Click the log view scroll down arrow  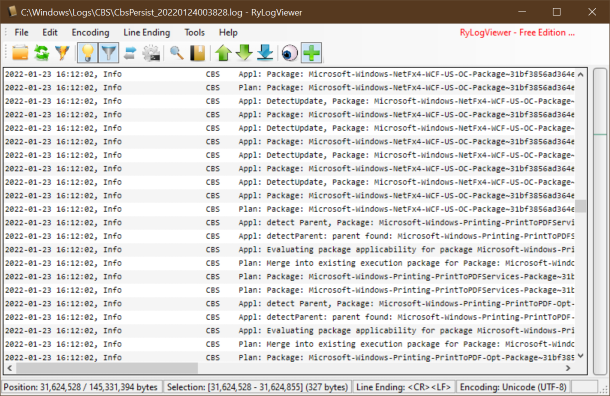tap(580, 356)
